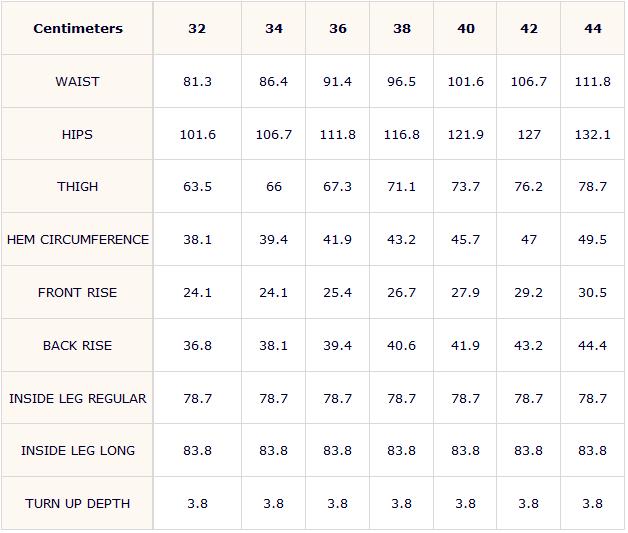Click the TURN UP DEPTH label
The width and height of the screenshot is (628, 533).
(77, 504)
